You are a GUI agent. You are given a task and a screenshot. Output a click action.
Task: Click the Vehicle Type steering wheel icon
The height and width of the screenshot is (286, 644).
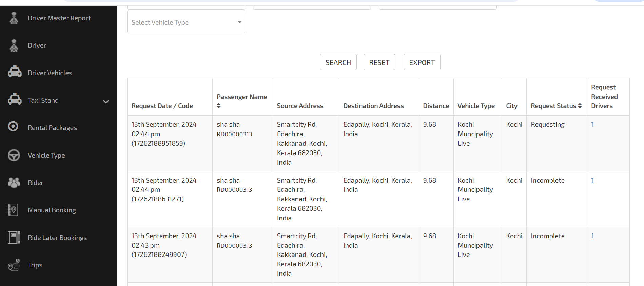[x=14, y=155]
